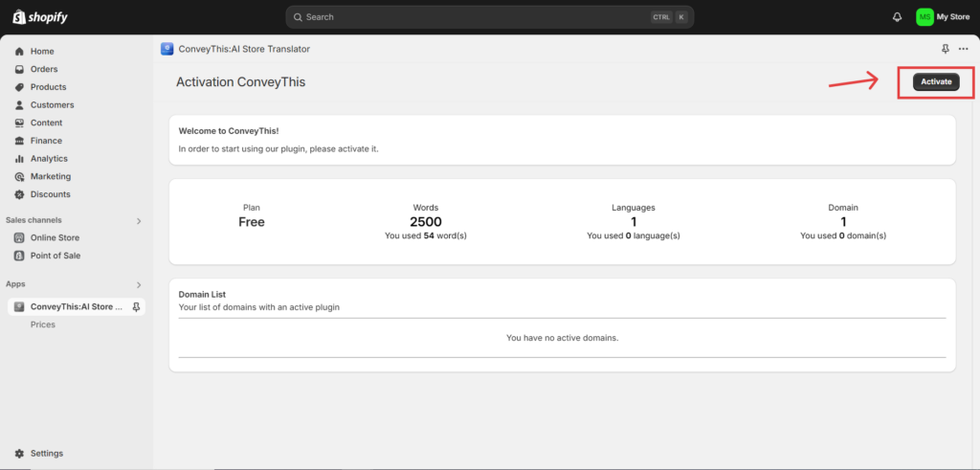Click the Sales channels heading
The height and width of the screenshot is (470, 980).
33,220
